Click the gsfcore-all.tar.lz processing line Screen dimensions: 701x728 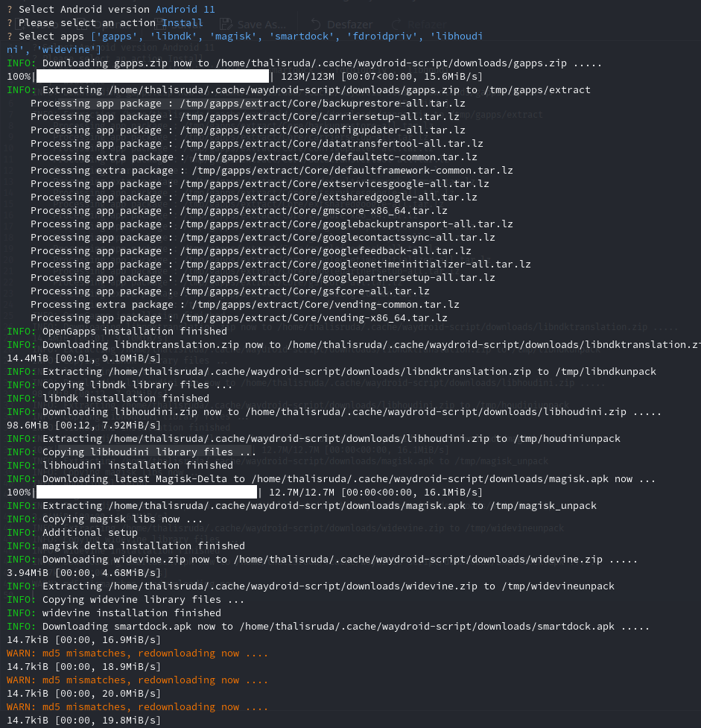(229, 292)
